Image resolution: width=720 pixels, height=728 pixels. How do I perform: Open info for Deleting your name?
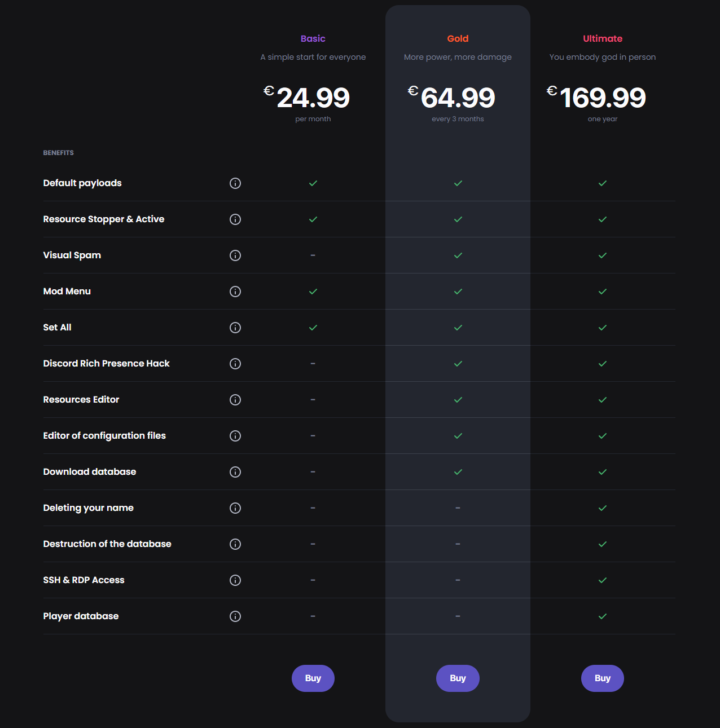point(235,508)
